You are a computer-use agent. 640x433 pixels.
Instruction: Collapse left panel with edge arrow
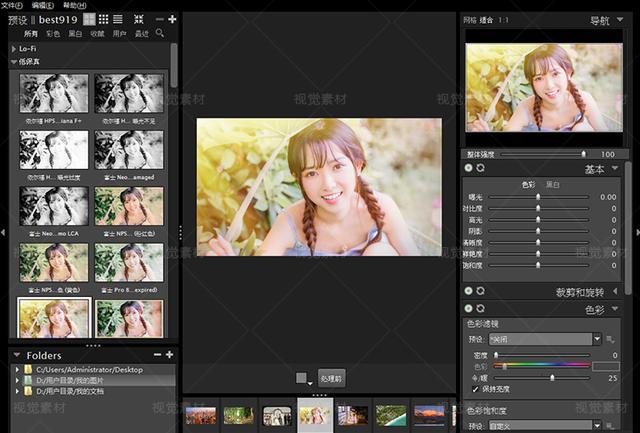(3, 233)
